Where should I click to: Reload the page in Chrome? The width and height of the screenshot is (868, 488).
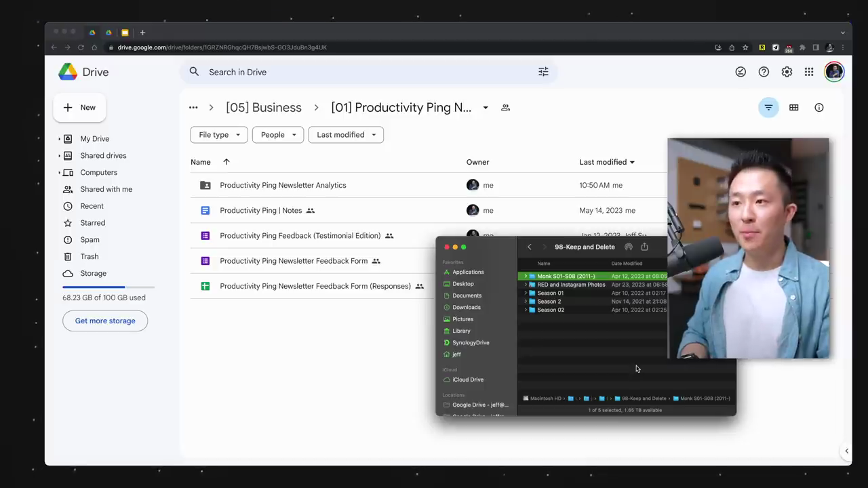point(81,47)
